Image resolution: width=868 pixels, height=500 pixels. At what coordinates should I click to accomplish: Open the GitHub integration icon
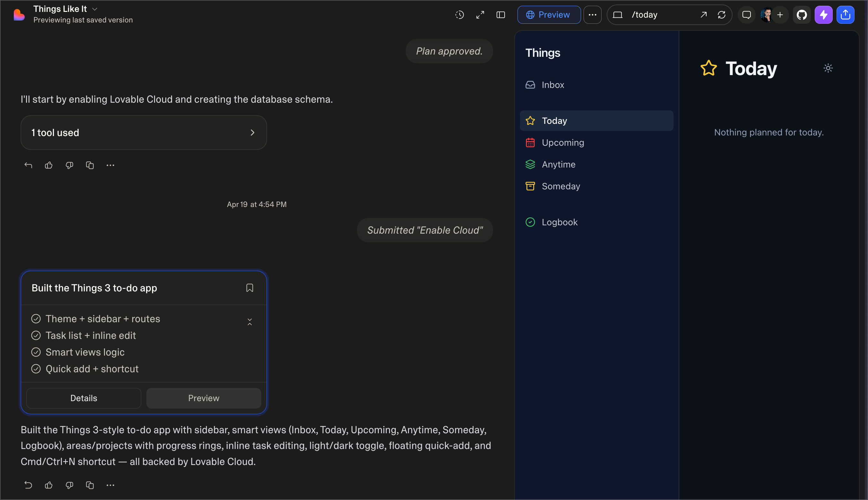(x=802, y=15)
